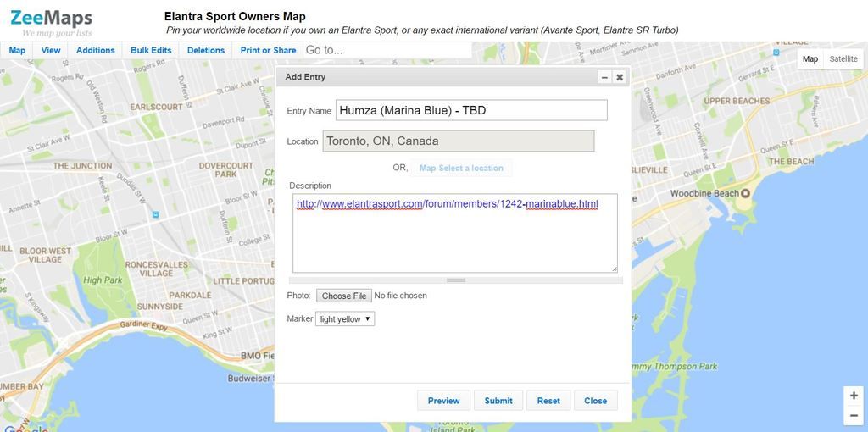This screenshot has height=432, width=868.
Task: Open the Bulk Edits menu
Action: [151, 50]
